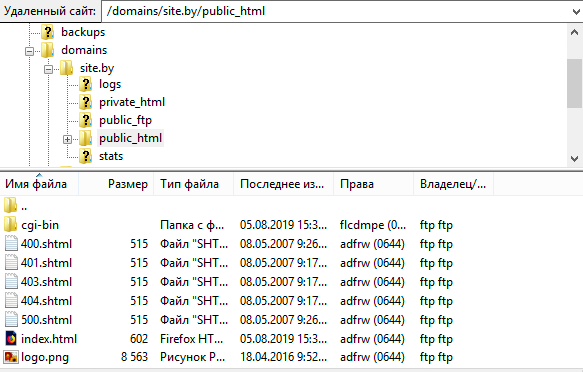Click the public_html folder icon in tree
This screenshot has height=372, width=583.
86,138
